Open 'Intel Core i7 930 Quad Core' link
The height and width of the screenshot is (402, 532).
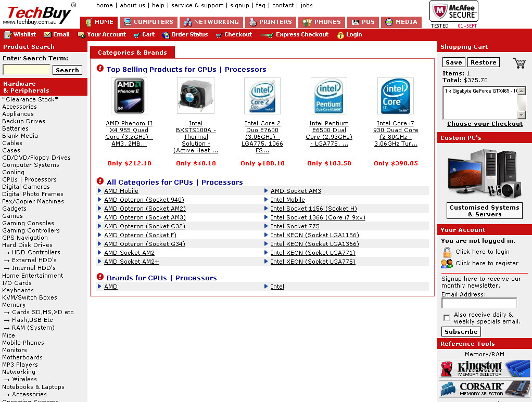pyautogui.click(x=396, y=134)
